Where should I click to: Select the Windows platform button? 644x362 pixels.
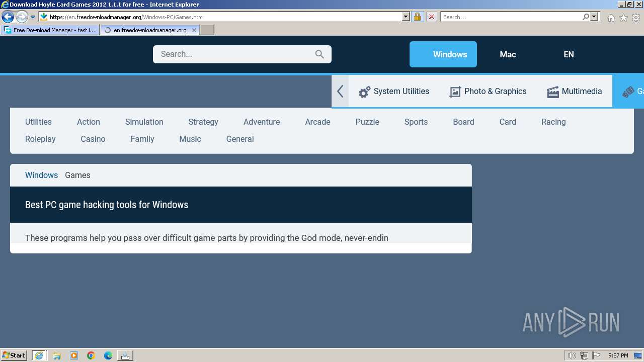pos(443,54)
